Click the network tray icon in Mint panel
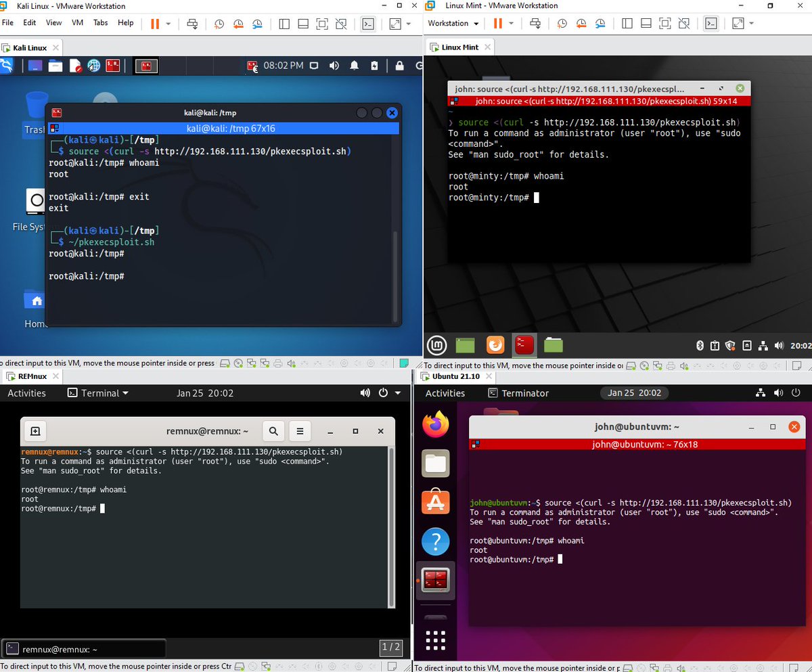The image size is (812, 672). 763,346
